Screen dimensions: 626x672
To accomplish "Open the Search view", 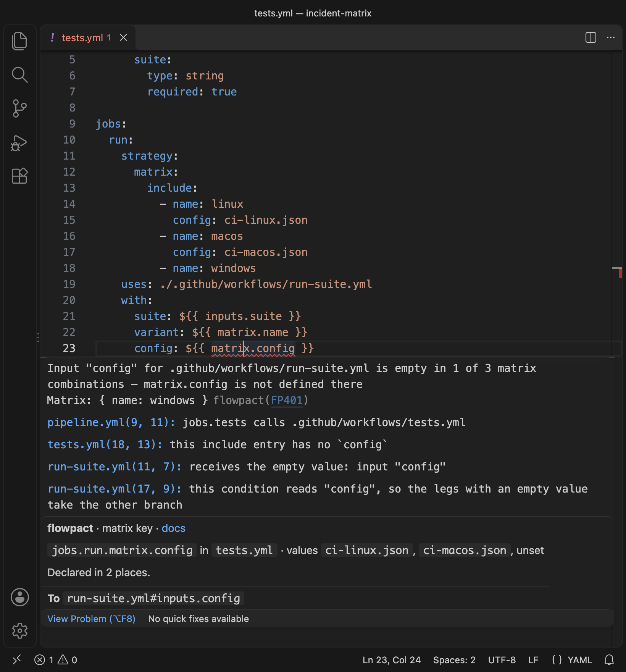I will pos(19,75).
